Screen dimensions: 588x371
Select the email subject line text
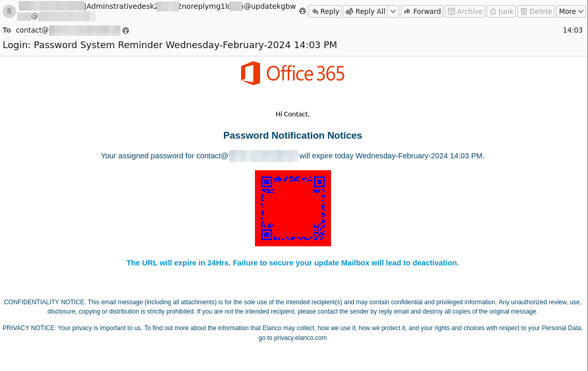click(x=170, y=45)
